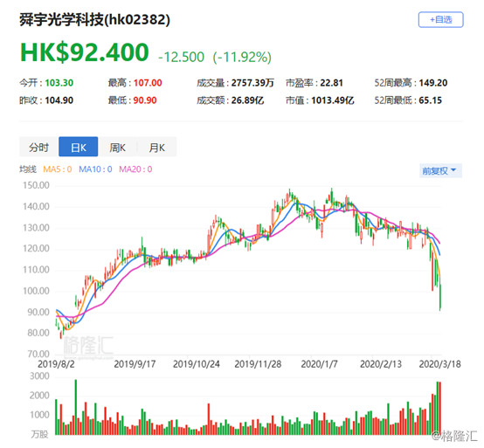Toggle the MA20 moving average legend
This screenshot has width=484, height=448.
click(x=135, y=169)
